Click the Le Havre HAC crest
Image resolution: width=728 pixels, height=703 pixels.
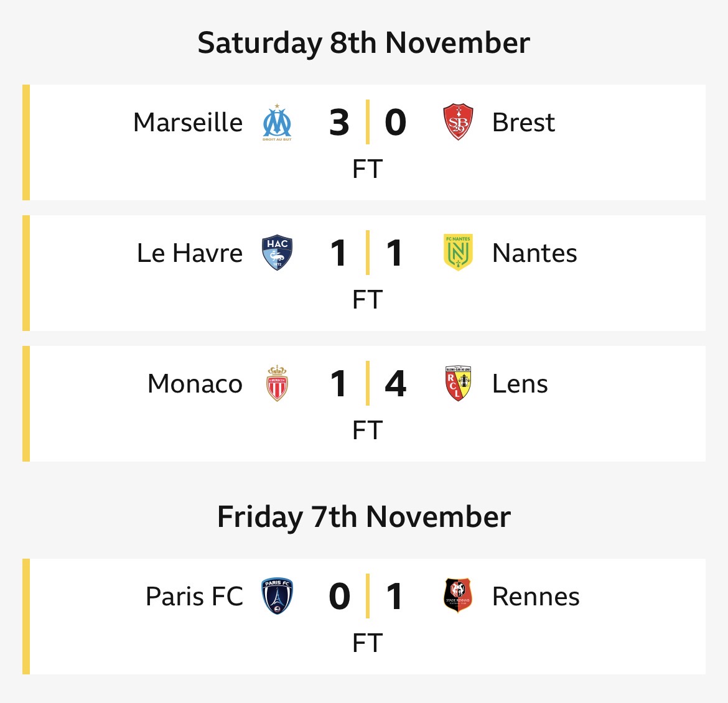(277, 253)
